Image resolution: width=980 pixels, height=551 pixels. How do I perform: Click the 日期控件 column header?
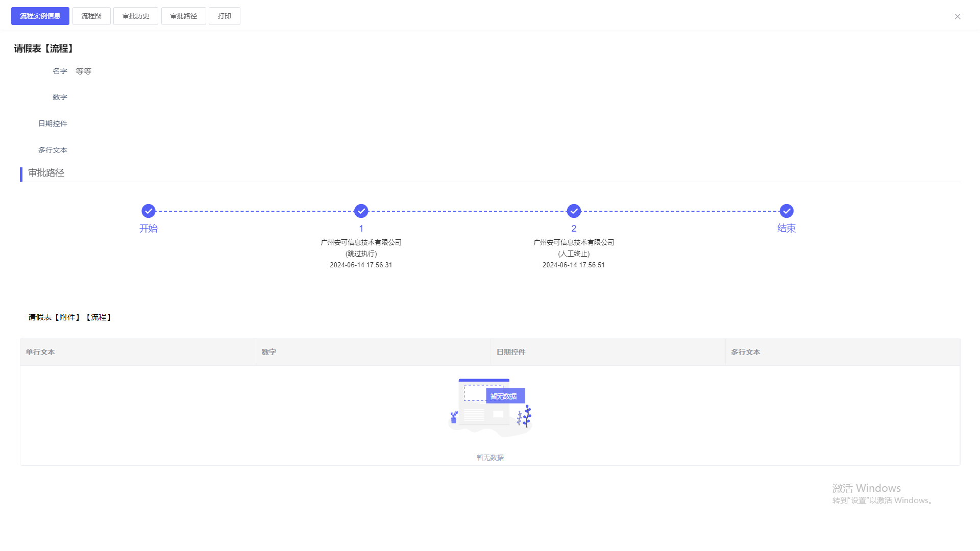click(511, 352)
